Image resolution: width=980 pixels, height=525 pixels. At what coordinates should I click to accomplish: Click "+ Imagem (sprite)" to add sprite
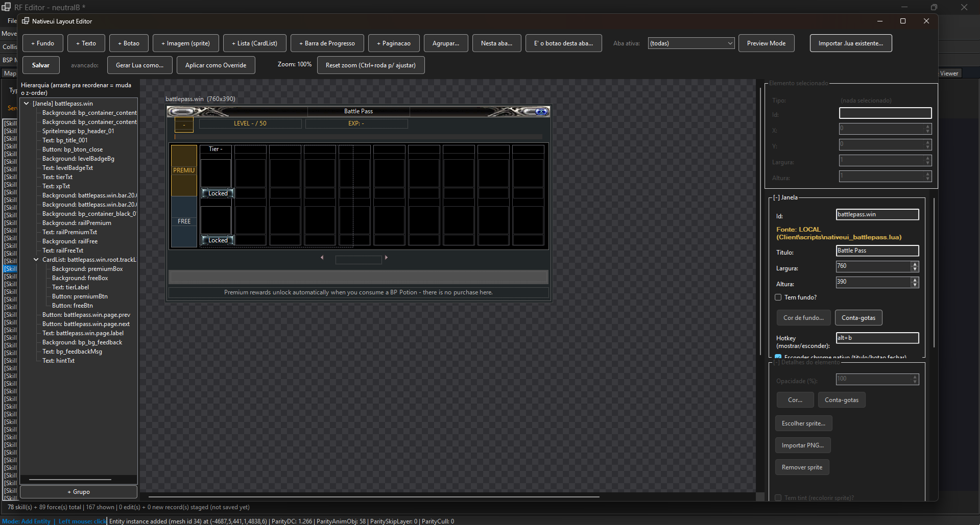click(x=185, y=43)
